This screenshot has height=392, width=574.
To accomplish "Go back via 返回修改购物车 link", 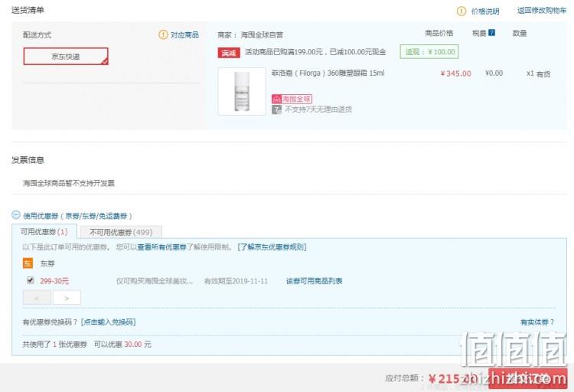I will pos(541,11).
